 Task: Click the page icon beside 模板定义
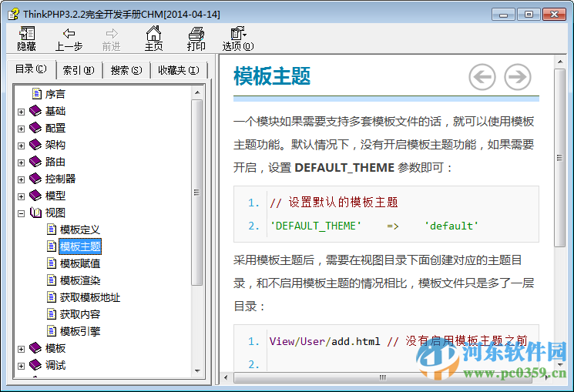point(52,230)
